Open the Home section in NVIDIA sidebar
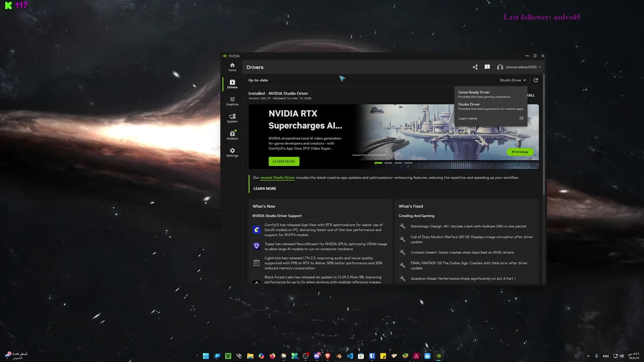Image resolution: width=644 pixels, height=362 pixels. tap(232, 67)
